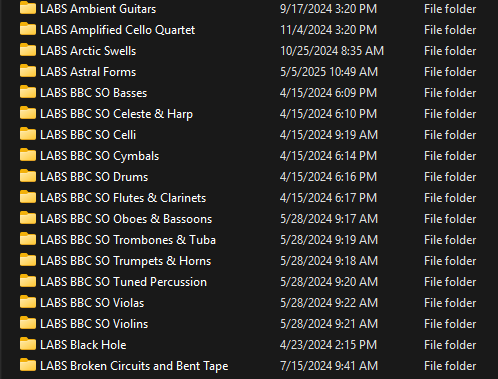
Task: Select the LABS Black Hole folder icon
Action: [28, 344]
